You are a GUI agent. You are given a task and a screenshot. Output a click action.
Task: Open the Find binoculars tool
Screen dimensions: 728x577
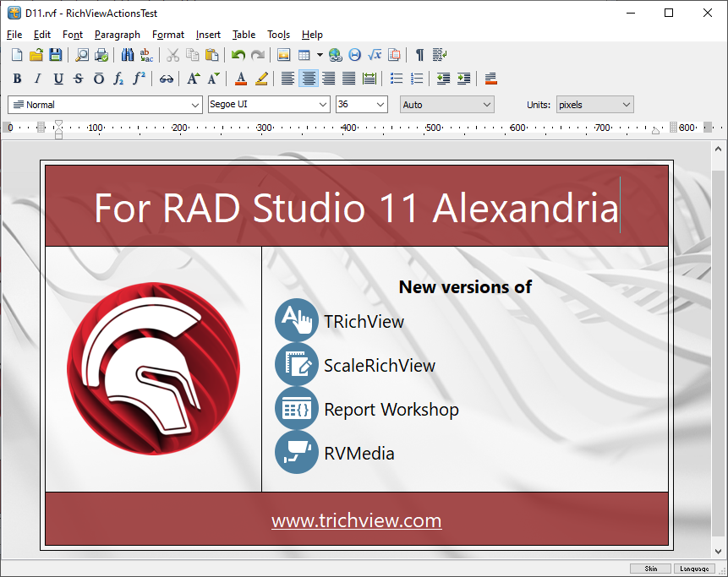click(127, 56)
